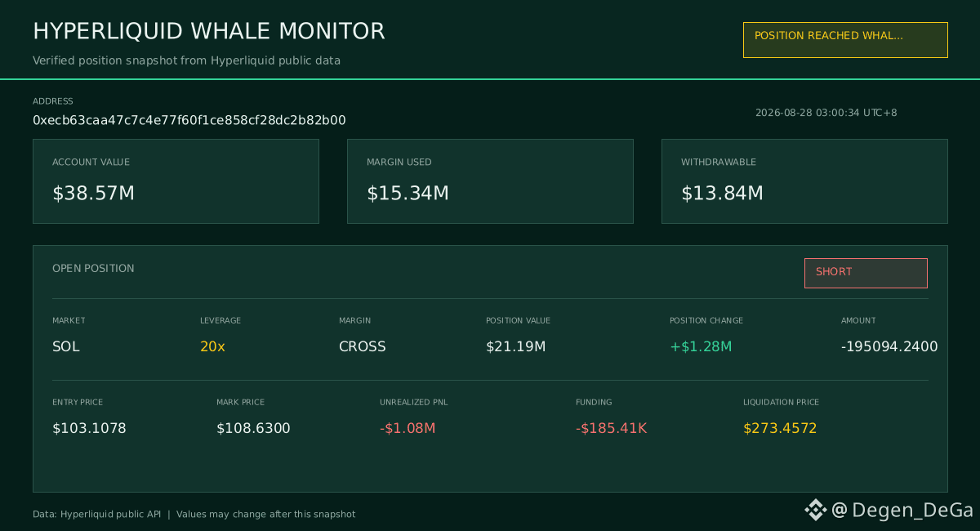Click the subtitle Verified position snapshot text

click(187, 60)
